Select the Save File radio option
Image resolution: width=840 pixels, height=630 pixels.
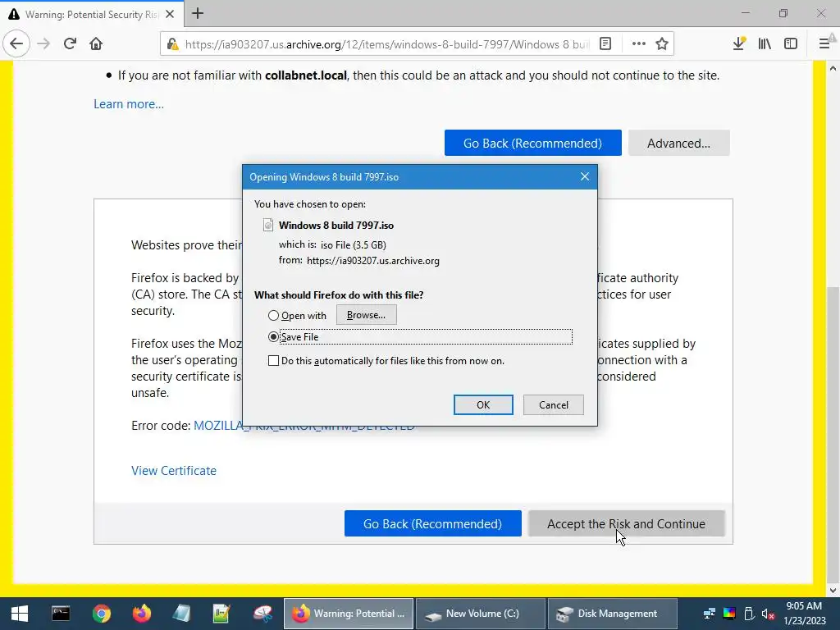point(273,337)
